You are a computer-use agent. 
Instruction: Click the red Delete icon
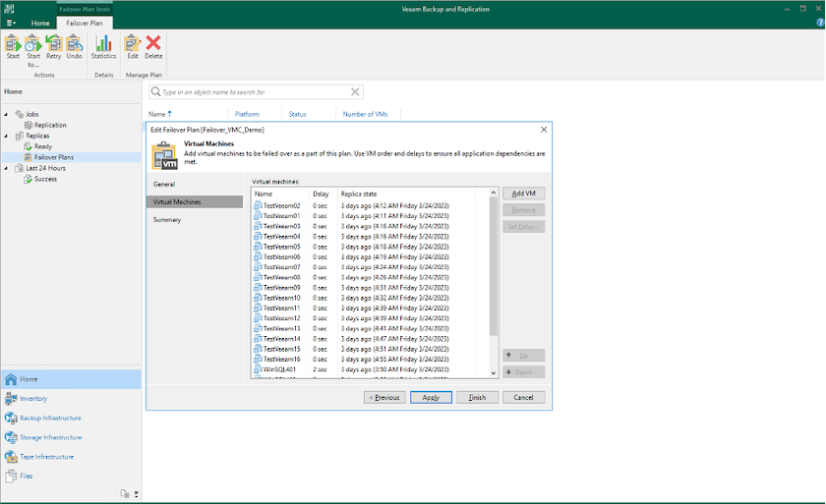tap(153, 44)
